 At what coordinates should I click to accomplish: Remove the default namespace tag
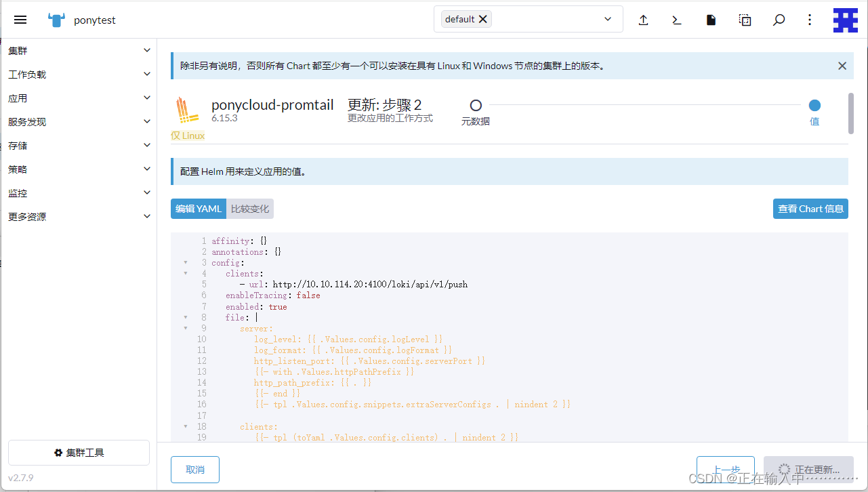tap(482, 19)
